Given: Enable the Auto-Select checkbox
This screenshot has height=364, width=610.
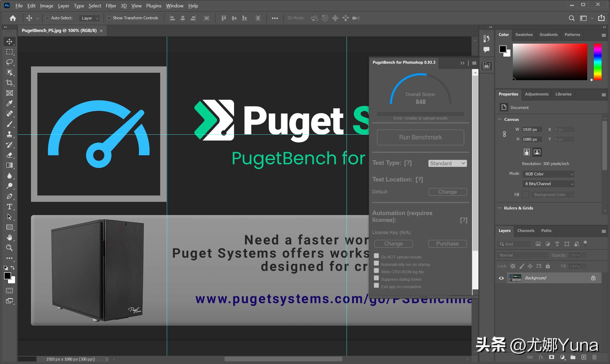Looking at the screenshot, I should [x=47, y=18].
